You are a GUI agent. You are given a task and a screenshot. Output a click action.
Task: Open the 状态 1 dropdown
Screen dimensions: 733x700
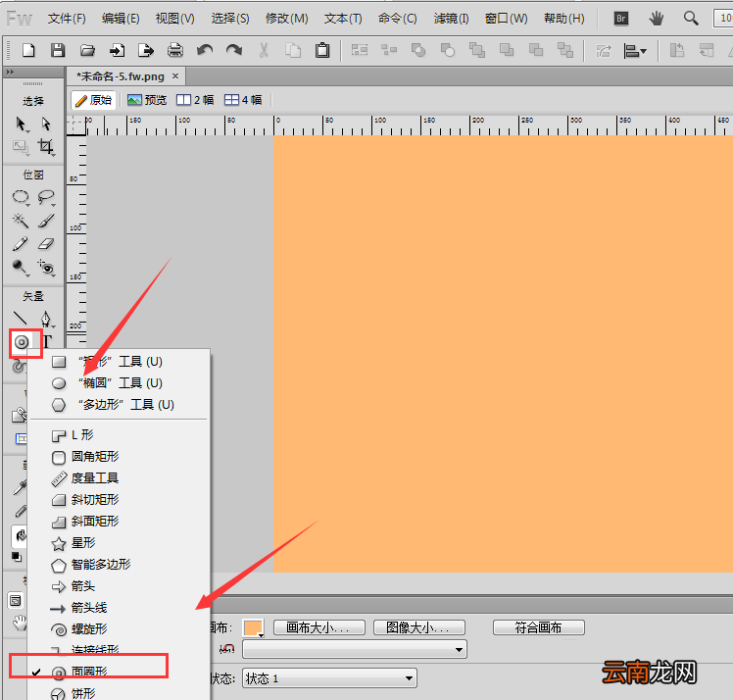tap(329, 678)
